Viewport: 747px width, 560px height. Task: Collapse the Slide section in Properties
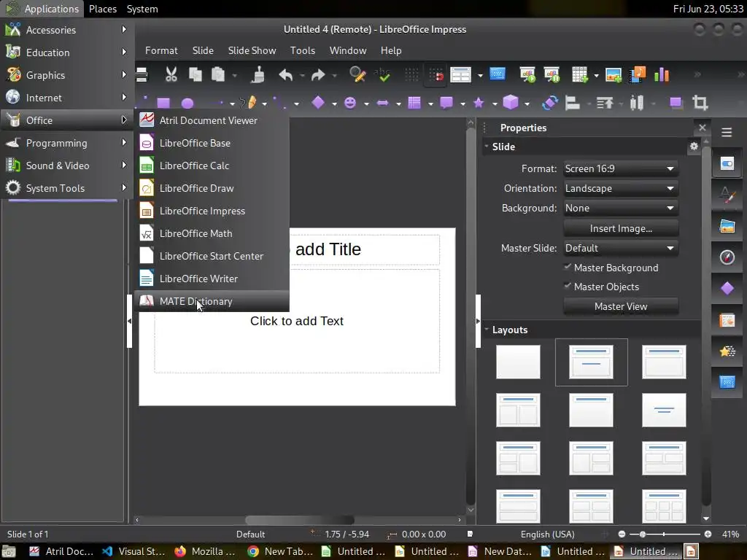487,147
